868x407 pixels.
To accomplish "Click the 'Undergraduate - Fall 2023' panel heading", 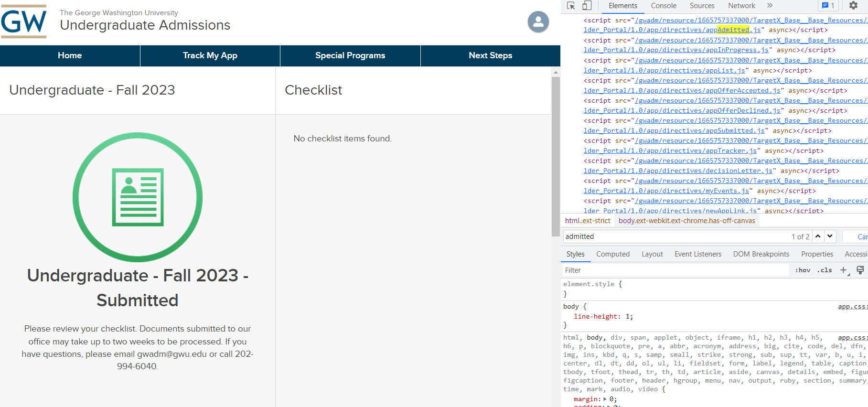I will tap(92, 90).
